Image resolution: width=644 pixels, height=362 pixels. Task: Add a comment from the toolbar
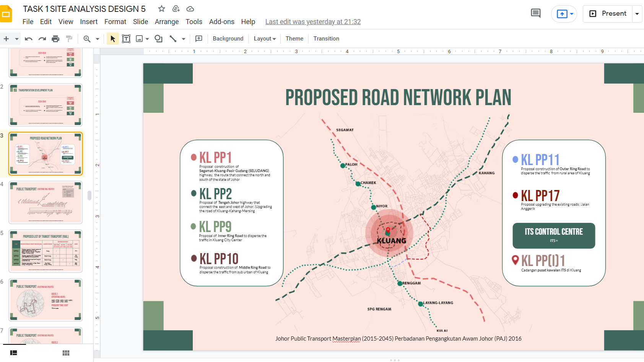(x=199, y=39)
